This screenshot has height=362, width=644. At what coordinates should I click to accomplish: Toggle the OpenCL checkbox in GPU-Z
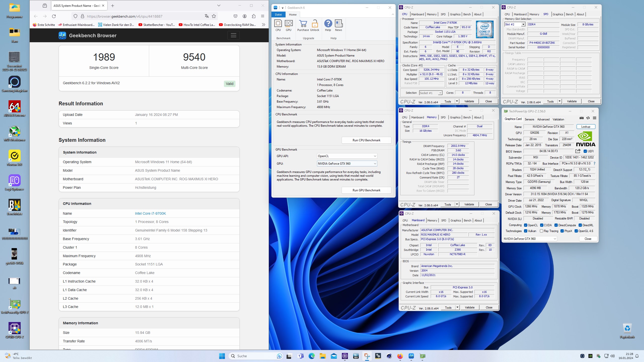[x=526, y=225]
